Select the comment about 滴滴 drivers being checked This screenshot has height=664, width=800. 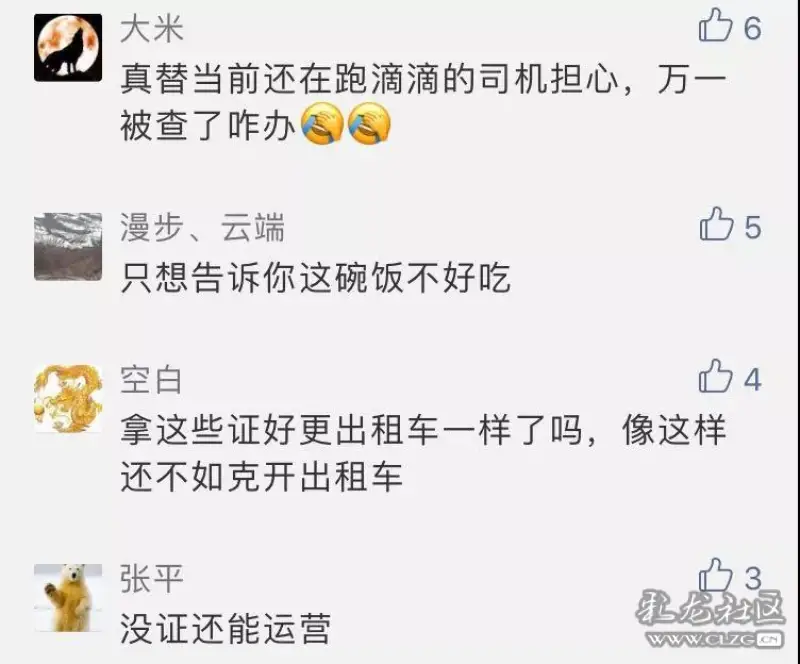pos(423,102)
